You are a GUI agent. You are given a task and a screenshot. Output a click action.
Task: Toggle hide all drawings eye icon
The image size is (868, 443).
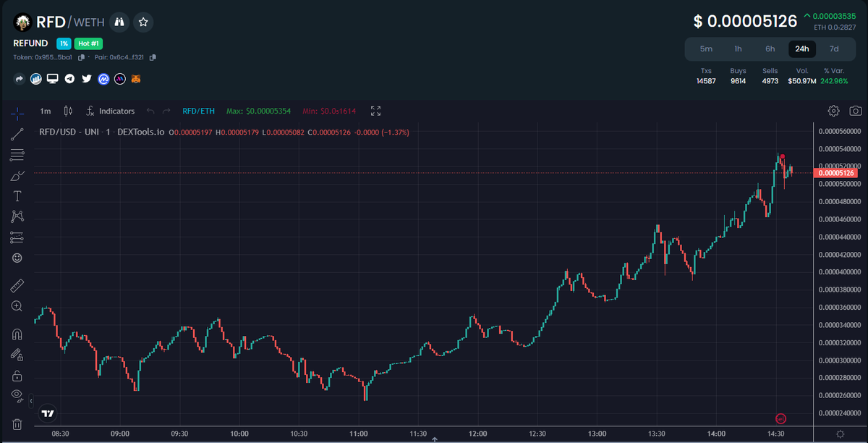tap(17, 395)
